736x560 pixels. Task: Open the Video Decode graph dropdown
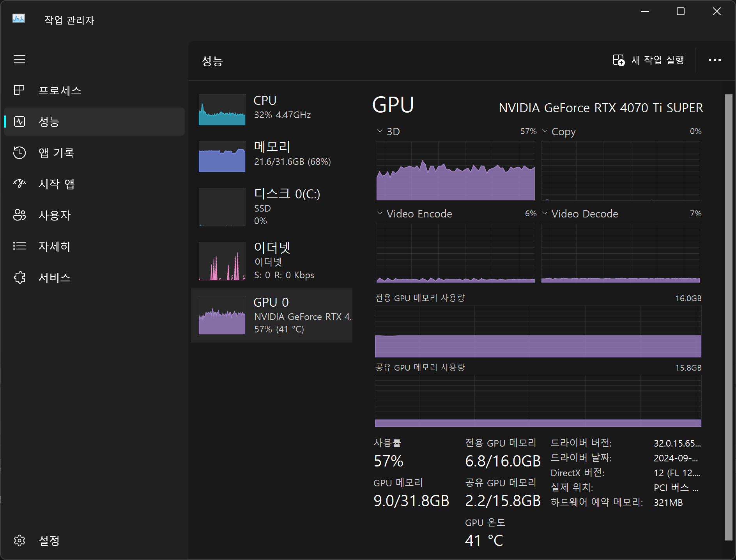point(545,214)
